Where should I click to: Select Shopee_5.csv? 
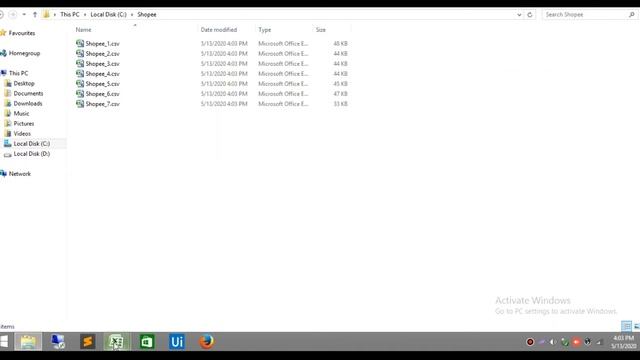(x=102, y=84)
